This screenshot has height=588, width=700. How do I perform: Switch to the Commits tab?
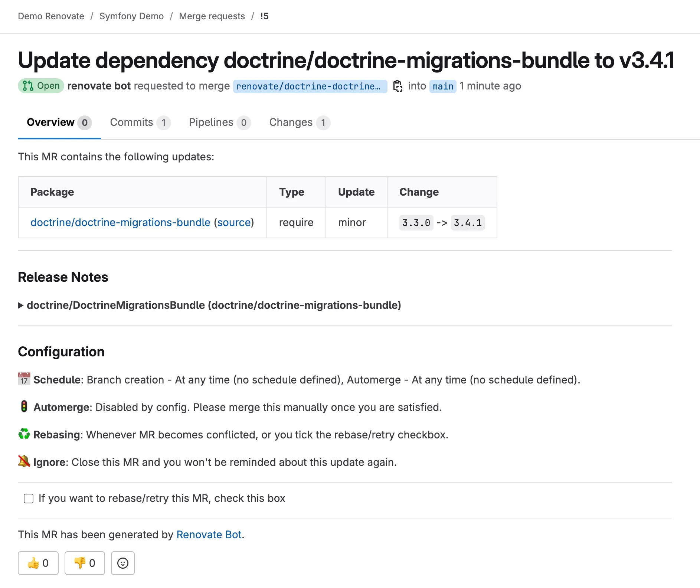[x=140, y=122]
